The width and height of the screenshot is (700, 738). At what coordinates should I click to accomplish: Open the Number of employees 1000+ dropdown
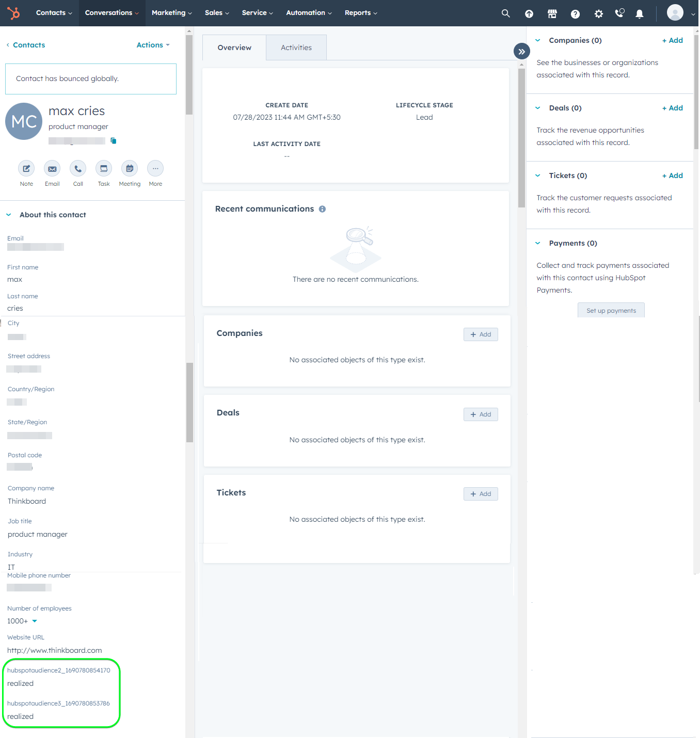pos(22,621)
